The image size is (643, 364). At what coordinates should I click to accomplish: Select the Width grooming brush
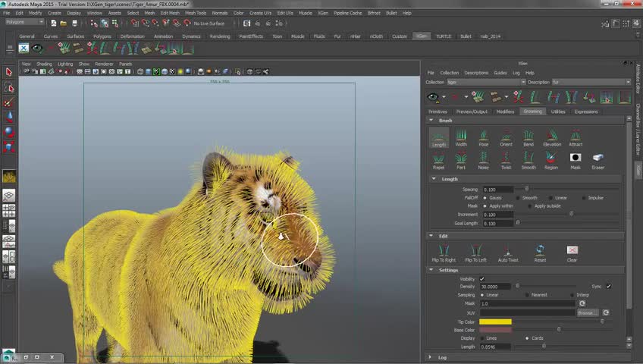tap(461, 136)
